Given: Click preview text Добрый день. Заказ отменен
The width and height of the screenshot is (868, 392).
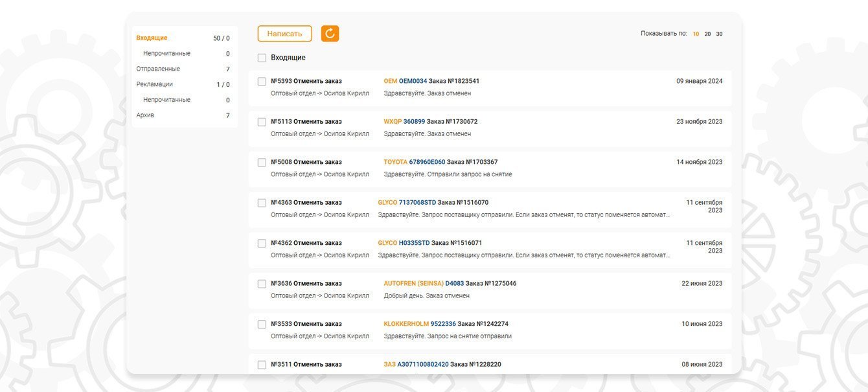Looking at the screenshot, I should (427, 296).
